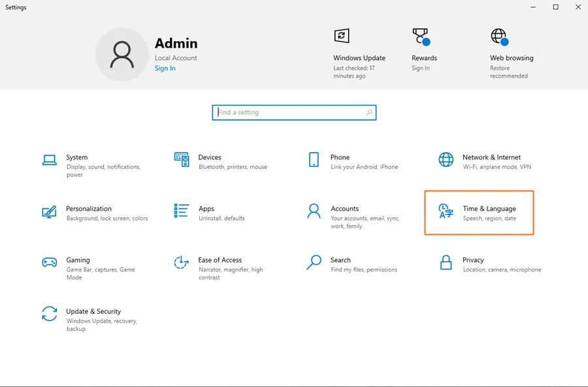The image size is (588, 387).
Task: Open Update & Security settings
Action: [x=94, y=316]
